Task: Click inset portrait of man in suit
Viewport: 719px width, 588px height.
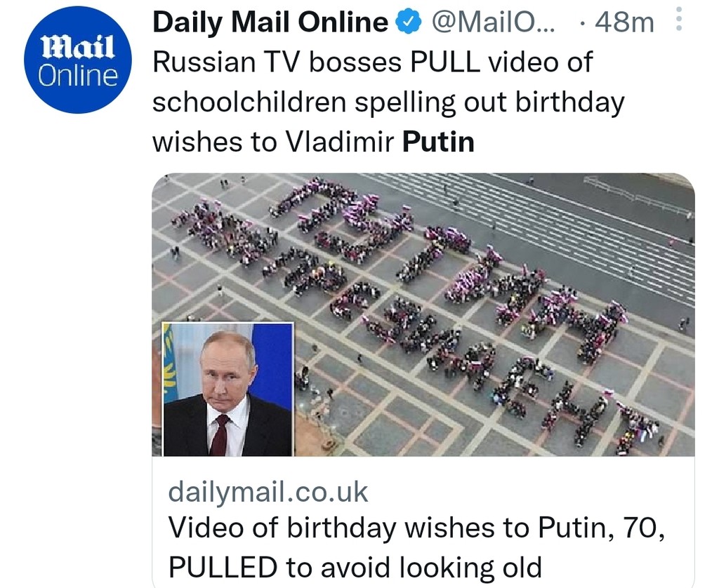Action: (x=228, y=393)
